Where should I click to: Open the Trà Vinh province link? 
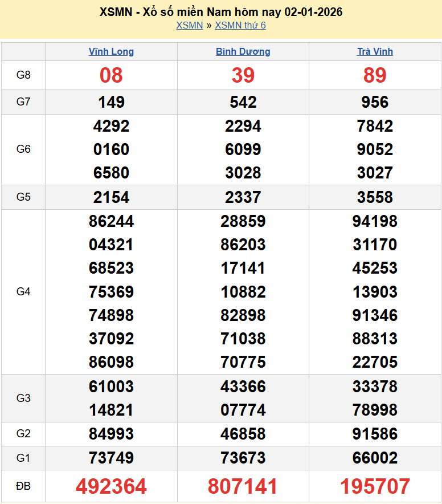(375, 51)
